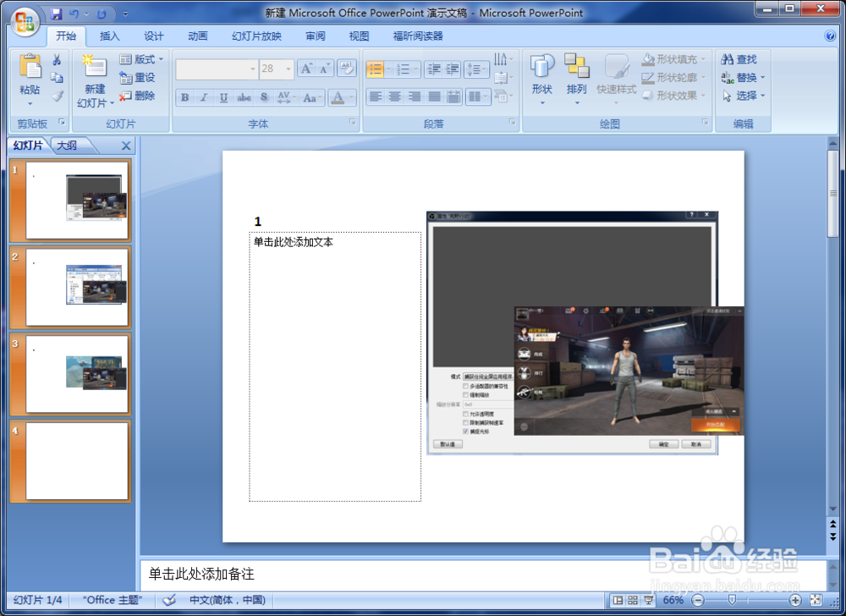Open the font color dropdown arrow

coord(352,97)
